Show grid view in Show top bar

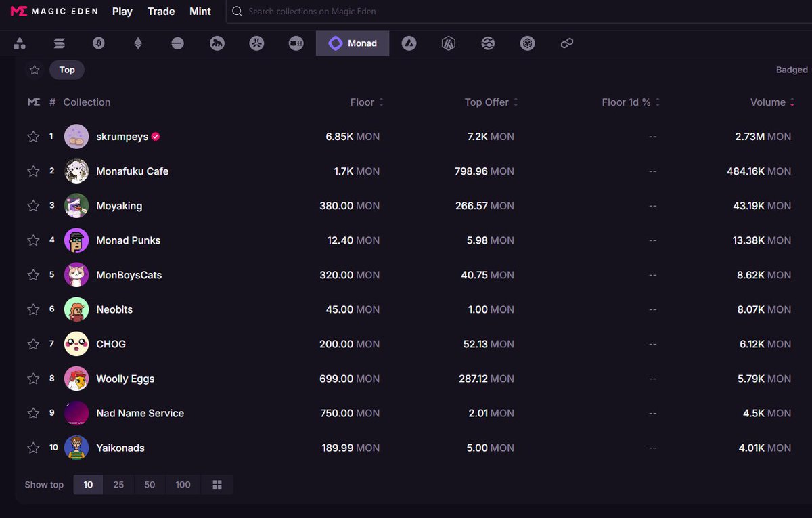click(217, 485)
